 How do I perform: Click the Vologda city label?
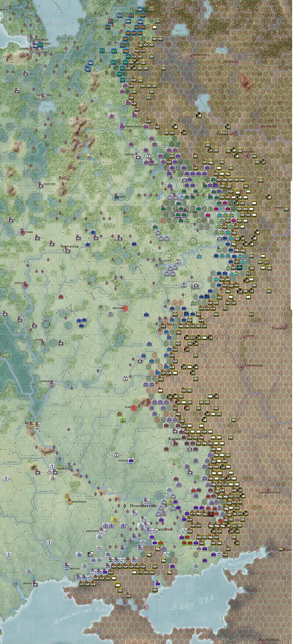(x=230, y=62)
